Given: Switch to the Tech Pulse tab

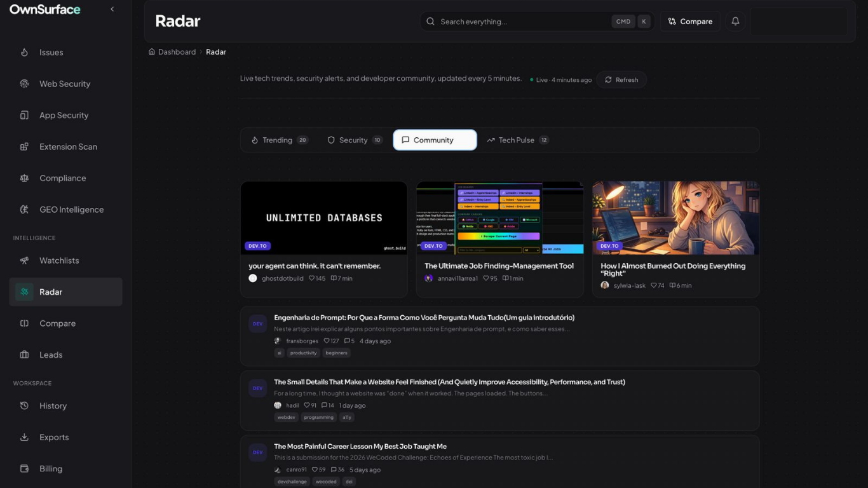Looking at the screenshot, I should [517, 140].
